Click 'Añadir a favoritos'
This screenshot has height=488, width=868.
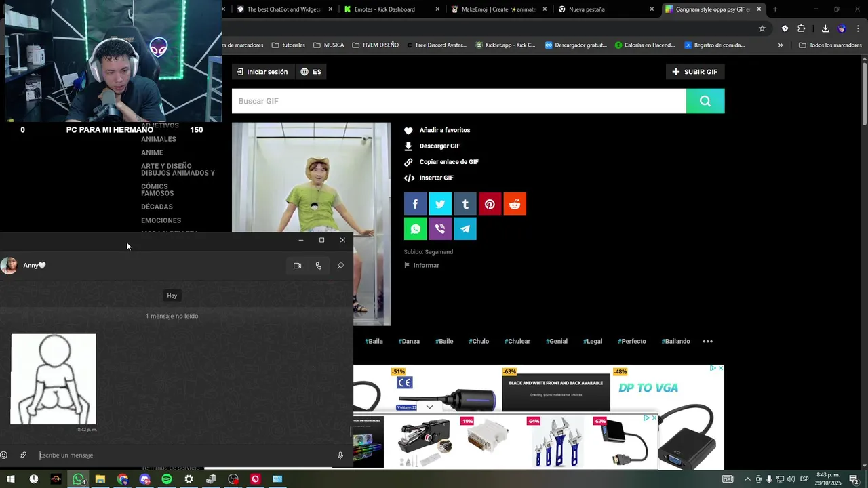(437, 130)
